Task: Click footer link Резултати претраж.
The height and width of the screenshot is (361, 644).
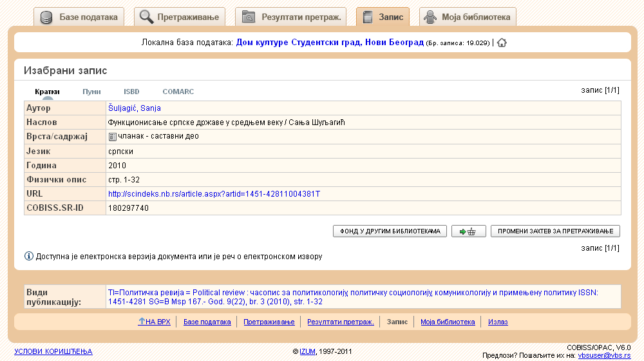Action: [341, 322]
